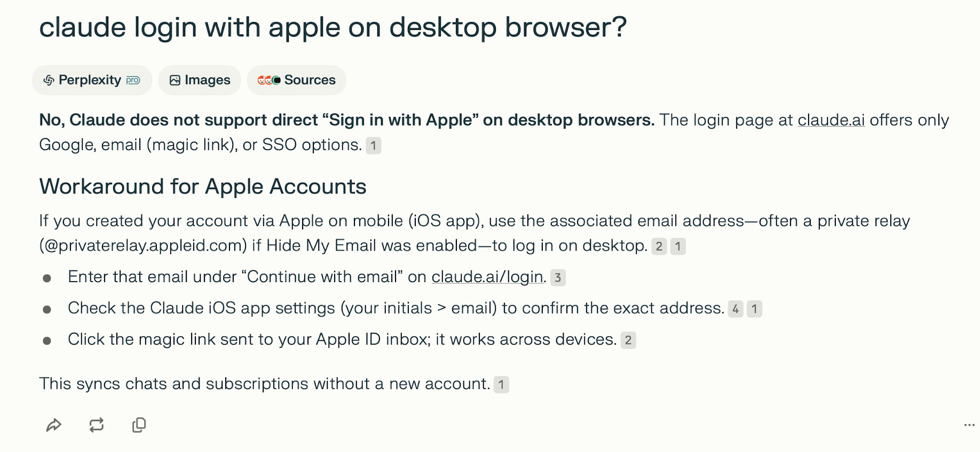Click citation 4 after "exact address"
This screenshot has height=452, width=980.
pyautogui.click(x=736, y=309)
